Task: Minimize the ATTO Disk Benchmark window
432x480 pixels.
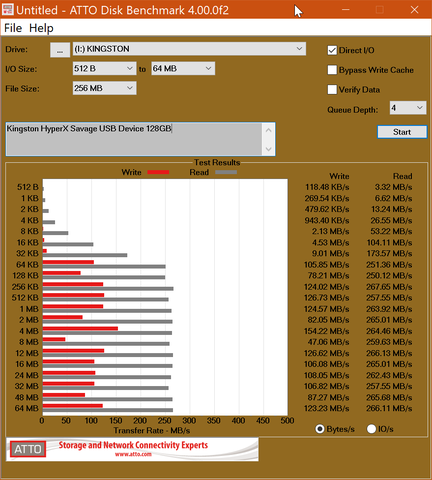Action: [346, 10]
